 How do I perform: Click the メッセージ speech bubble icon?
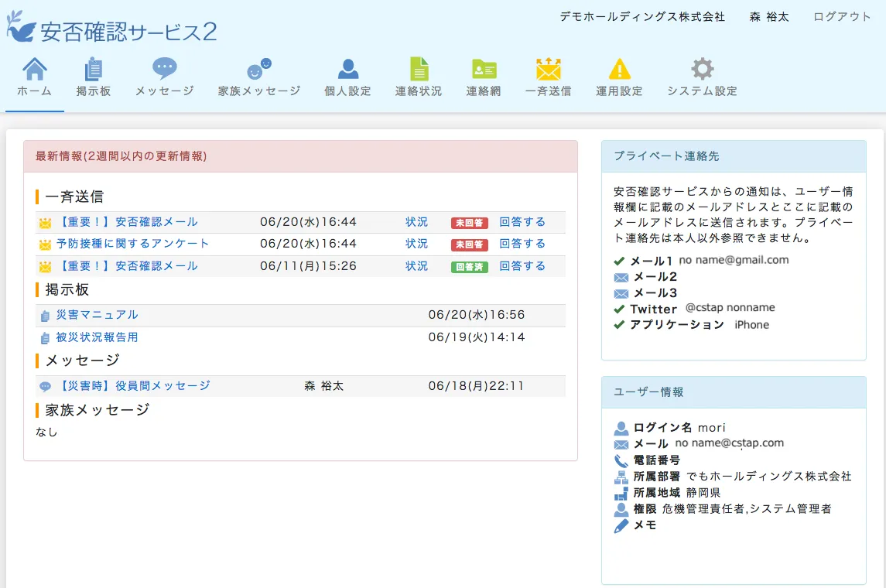(164, 69)
